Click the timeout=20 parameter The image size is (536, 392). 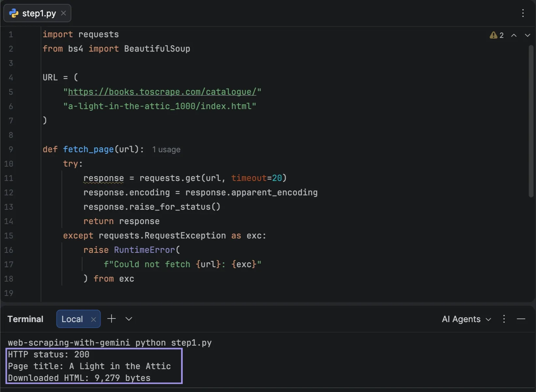[x=257, y=178]
